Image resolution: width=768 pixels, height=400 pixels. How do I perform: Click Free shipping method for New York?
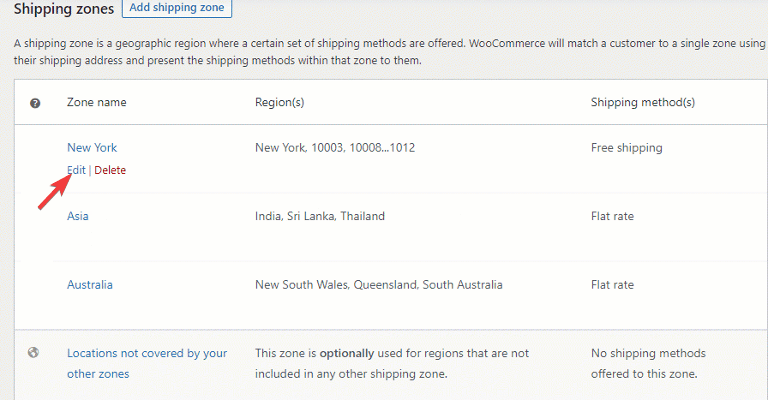pyautogui.click(x=626, y=147)
